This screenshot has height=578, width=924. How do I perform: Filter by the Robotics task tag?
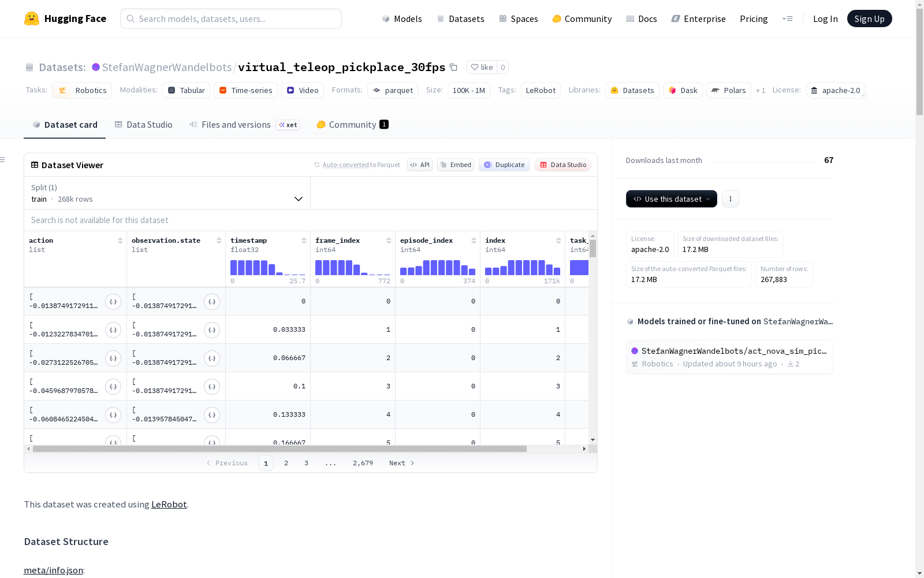83,90
